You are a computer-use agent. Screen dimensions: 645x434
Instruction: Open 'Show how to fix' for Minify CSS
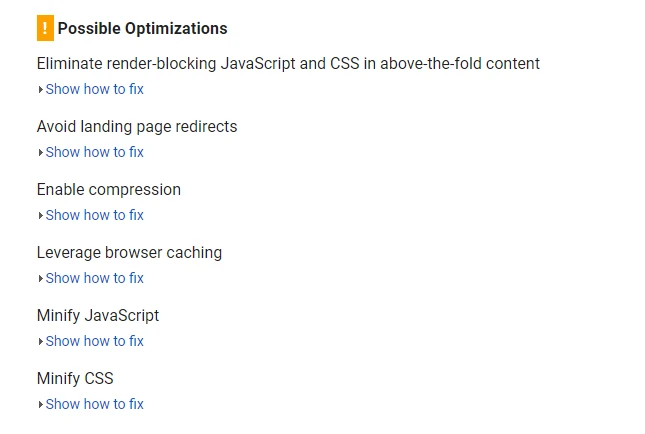(95, 405)
